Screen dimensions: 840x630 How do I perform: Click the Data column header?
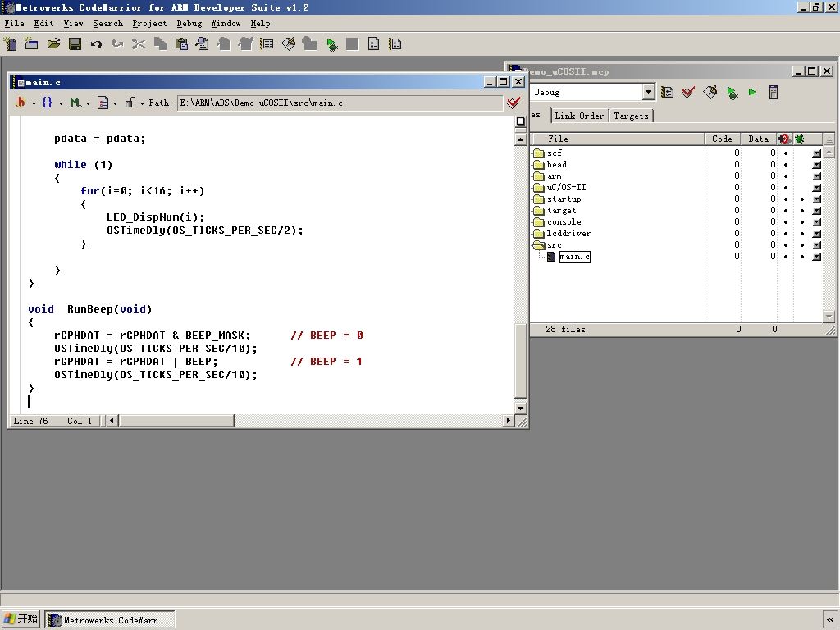point(759,139)
